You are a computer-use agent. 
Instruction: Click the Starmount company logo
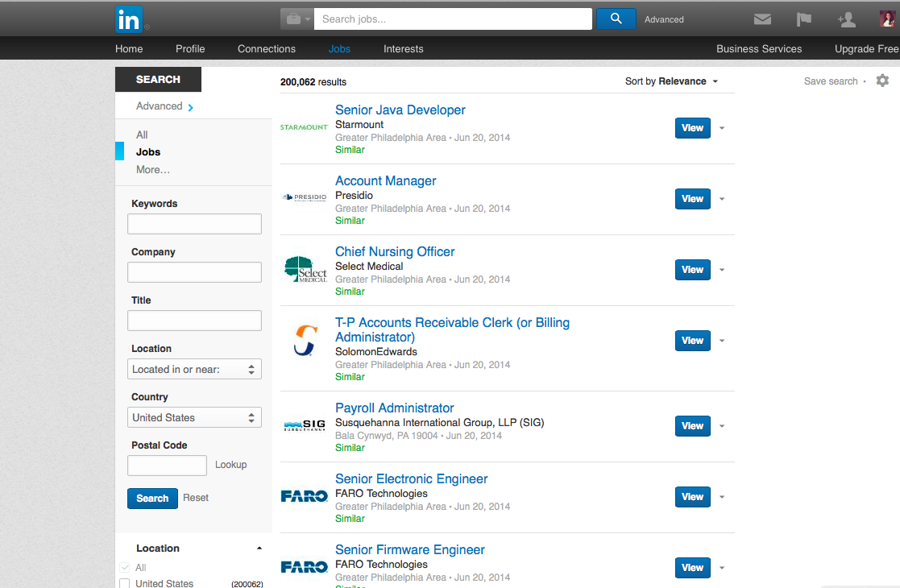(x=305, y=127)
